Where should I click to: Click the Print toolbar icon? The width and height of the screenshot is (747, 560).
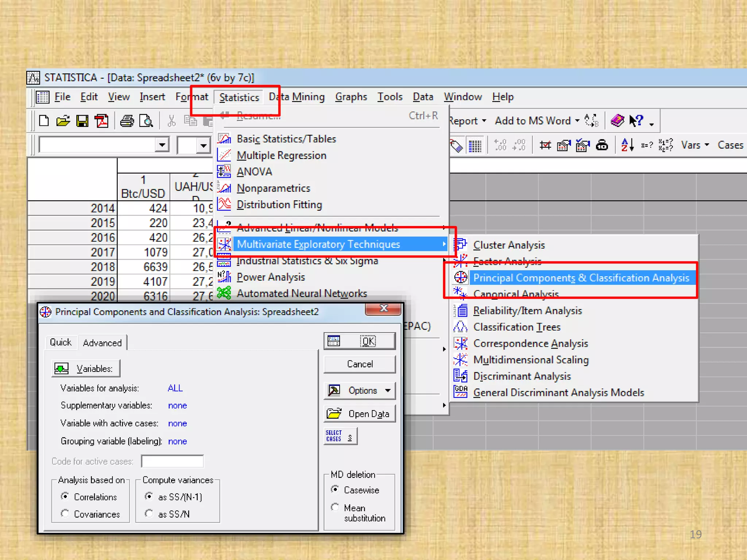tap(127, 121)
